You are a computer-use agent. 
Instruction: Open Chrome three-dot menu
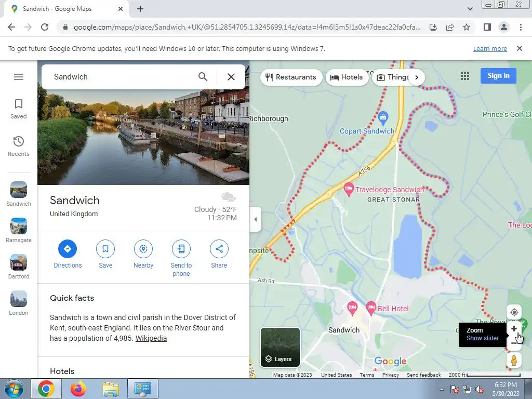tap(521, 27)
